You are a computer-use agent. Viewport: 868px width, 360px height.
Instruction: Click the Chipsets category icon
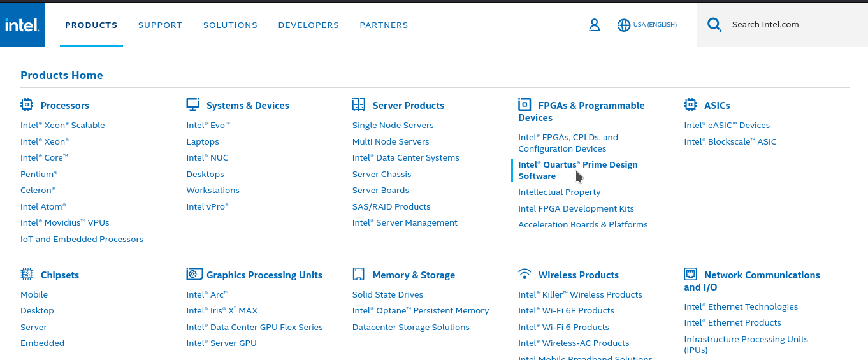(27, 274)
